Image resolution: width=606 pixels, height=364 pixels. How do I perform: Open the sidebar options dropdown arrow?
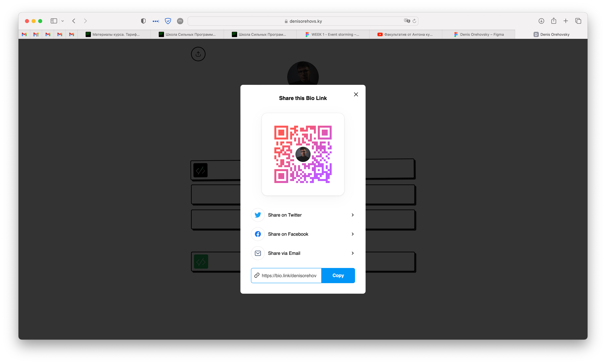click(x=63, y=21)
